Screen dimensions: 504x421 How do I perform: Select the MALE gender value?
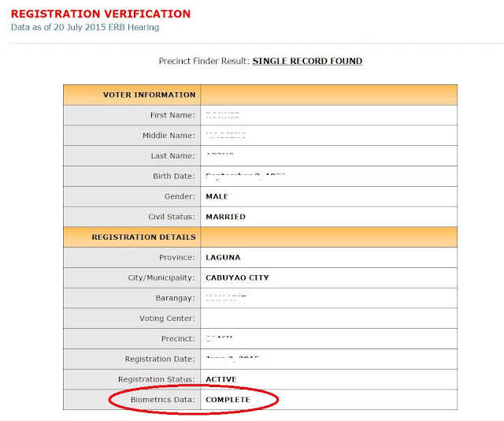coord(217,196)
